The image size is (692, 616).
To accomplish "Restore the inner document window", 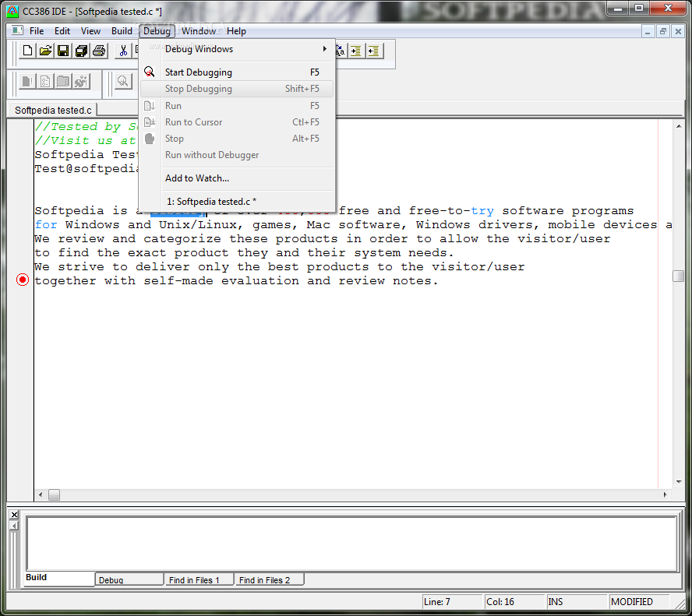I will pyautogui.click(x=663, y=31).
